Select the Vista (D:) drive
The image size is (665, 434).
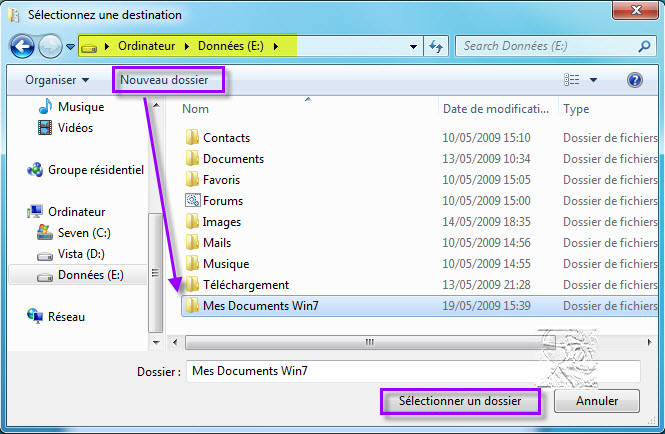pos(81,254)
